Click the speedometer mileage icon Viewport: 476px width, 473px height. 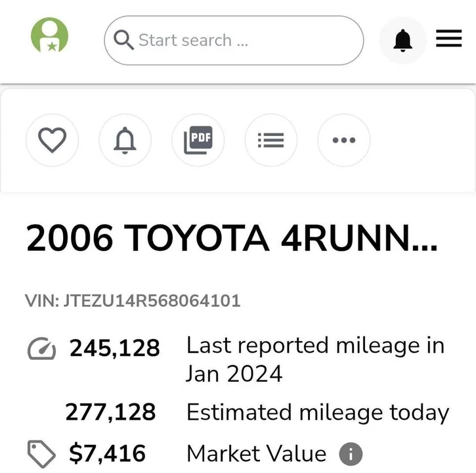tap(41, 348)
